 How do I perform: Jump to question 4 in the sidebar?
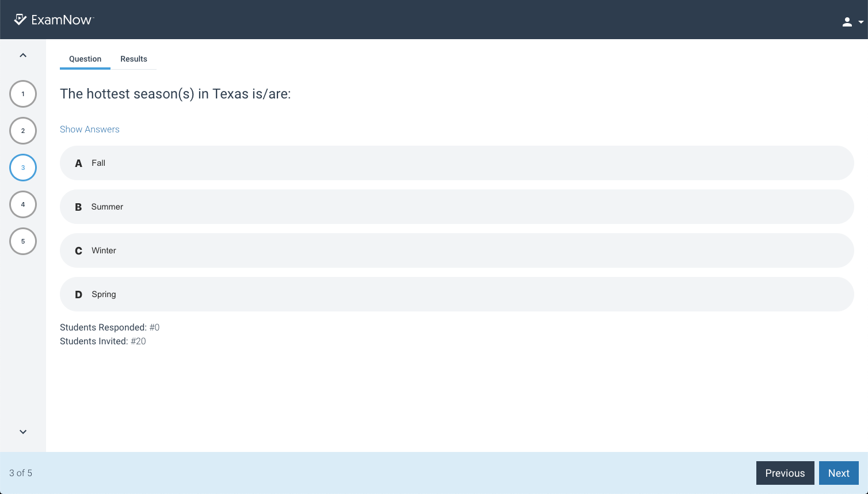[x=22, y=204]
